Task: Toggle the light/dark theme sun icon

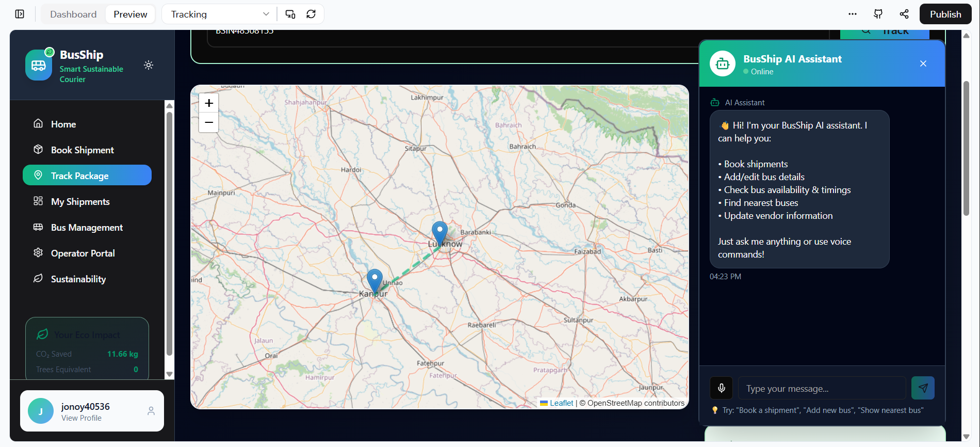Action: 149,65
